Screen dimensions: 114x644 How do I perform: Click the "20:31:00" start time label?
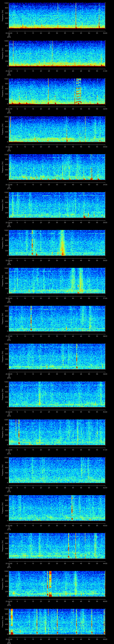(9, 109)
